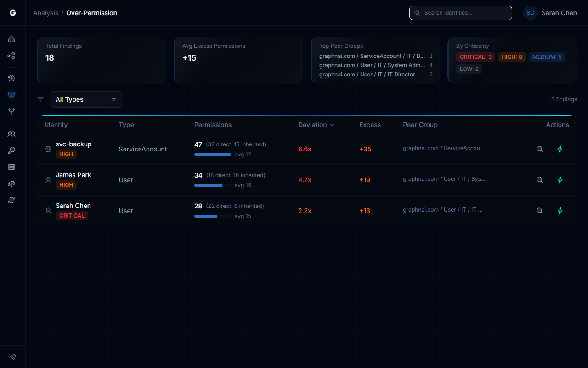Click the key permissions icon in sidebar
This screenshot has height=368, width=588.
(x=11, y=150)
